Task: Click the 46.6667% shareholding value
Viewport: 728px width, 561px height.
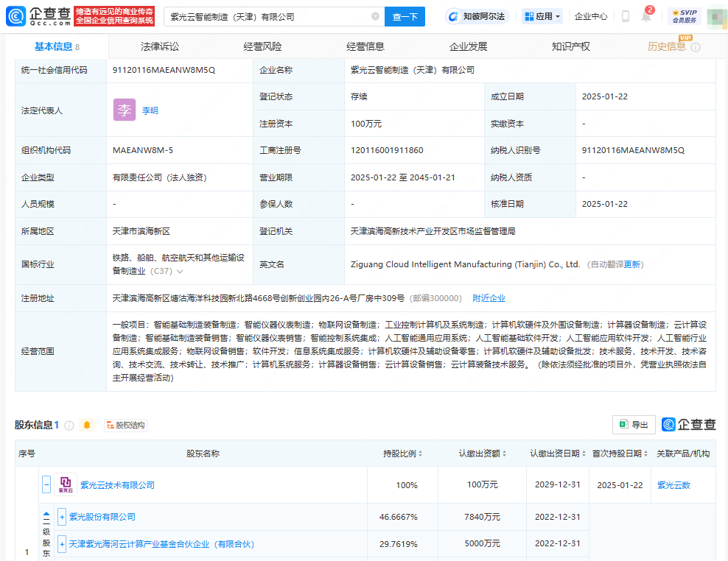Action: click(399, 517)
